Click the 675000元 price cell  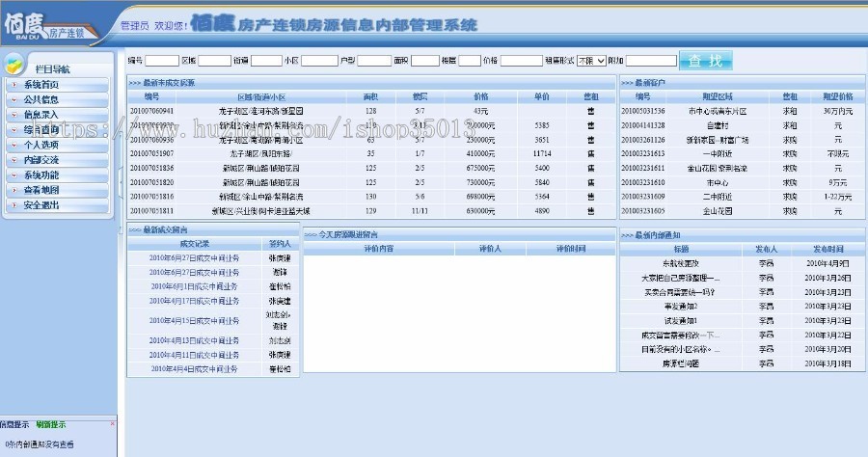click(x=480, y=168)
